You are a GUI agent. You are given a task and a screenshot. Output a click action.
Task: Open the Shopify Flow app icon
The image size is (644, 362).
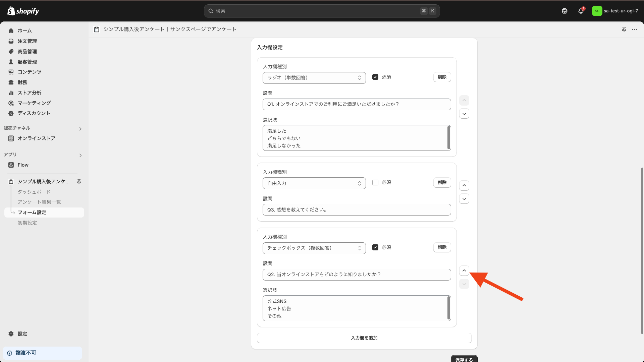point(11,165)
